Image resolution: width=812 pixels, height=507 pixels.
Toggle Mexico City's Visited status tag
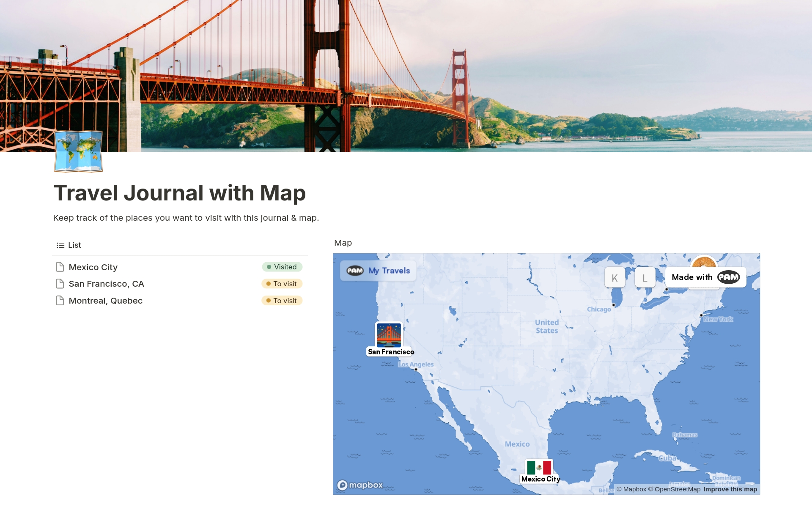coord(282,267)
